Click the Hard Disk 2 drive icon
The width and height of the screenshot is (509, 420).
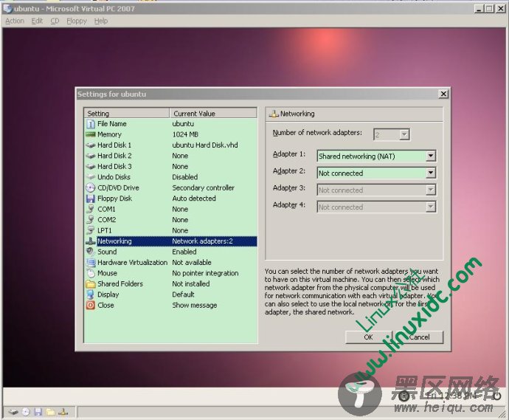91,156
